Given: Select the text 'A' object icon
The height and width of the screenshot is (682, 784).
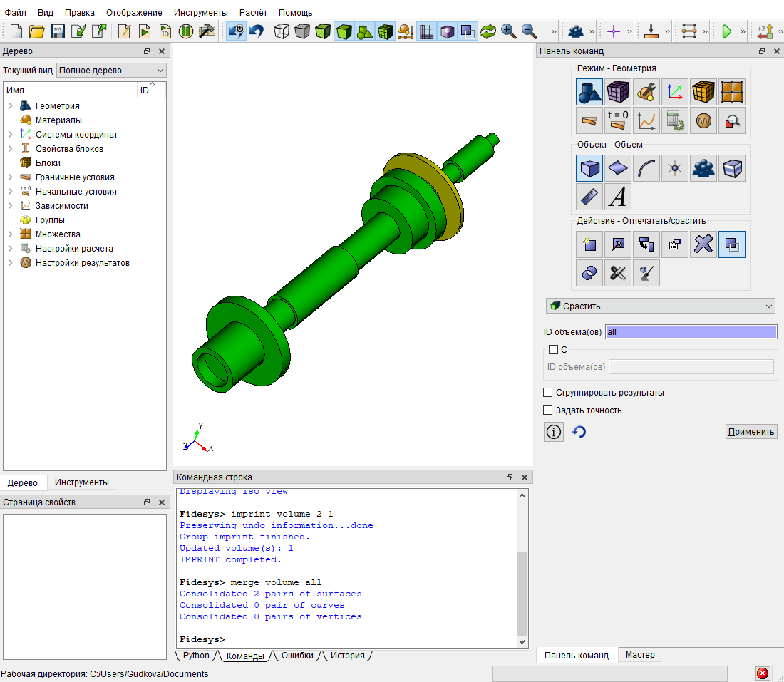Looking at the screenshot, I should point(617,197).
